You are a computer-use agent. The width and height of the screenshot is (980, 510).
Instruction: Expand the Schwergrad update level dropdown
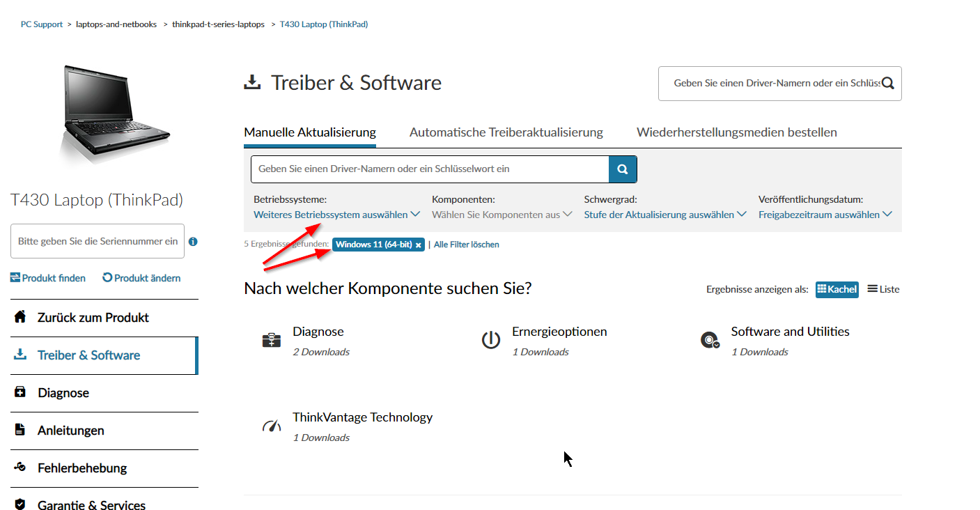click(x=665, y=215)
